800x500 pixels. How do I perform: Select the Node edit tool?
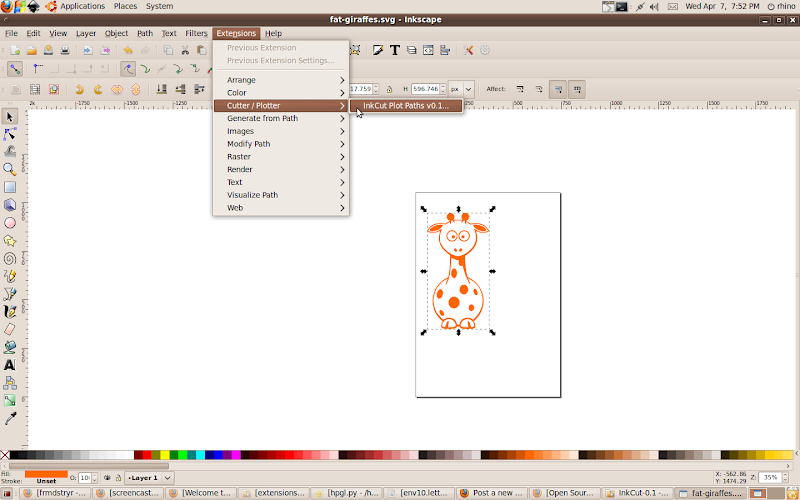(x=10, y=135)
